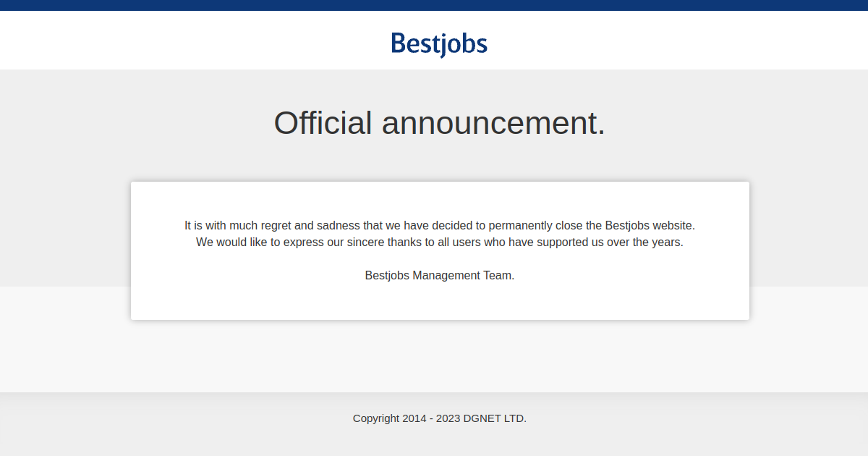Click 'DGNET LTD.' in the footer
Viewport: 868px width, 456px height.
pyautogui.click(x=495, y=418)
